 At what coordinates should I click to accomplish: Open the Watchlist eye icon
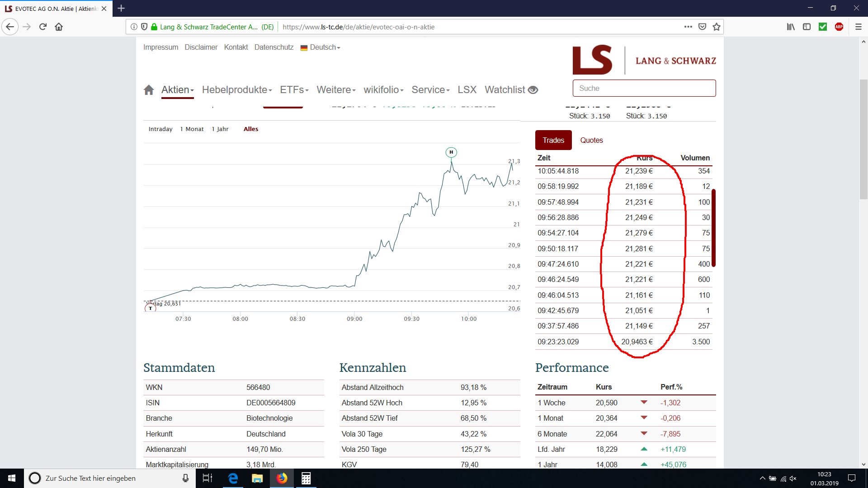point(533,90)
